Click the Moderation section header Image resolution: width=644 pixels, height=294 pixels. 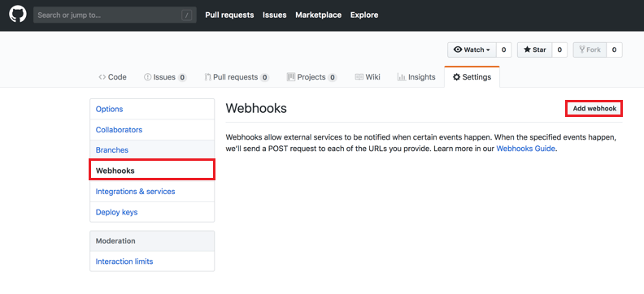point(152,241)
